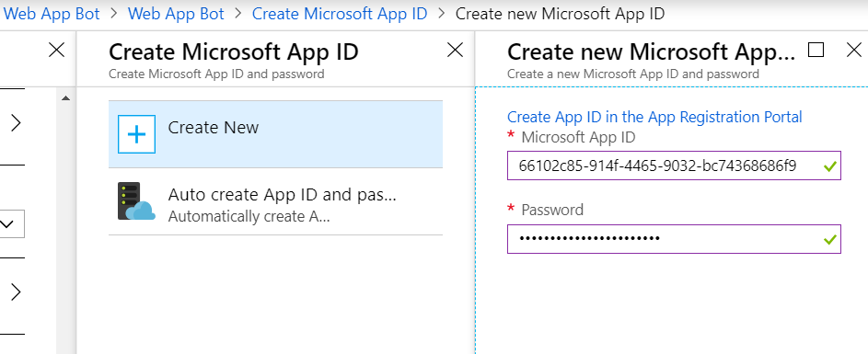Click into the Password input field
Image resolution: width=868 pixels, height=354 pixels.
point(674,239)
